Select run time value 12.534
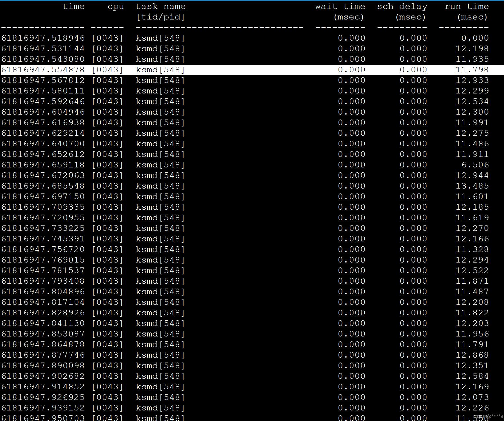 coord(472,101)
